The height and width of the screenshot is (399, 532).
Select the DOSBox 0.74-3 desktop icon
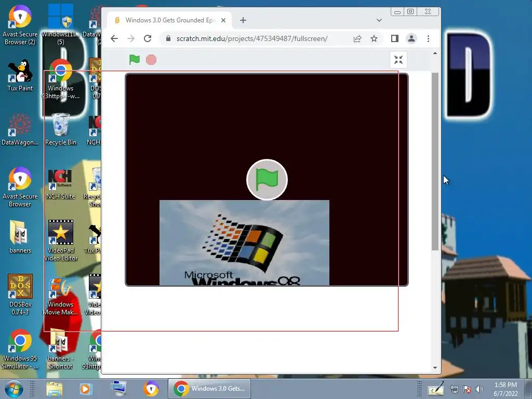tap(20, 295)
